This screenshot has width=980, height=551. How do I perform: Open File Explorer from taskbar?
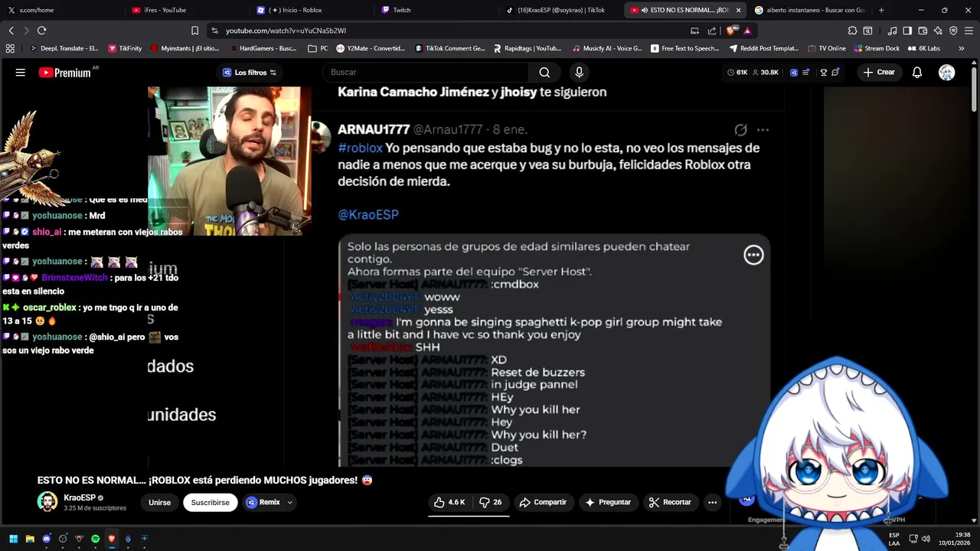(x=30, y=539)
